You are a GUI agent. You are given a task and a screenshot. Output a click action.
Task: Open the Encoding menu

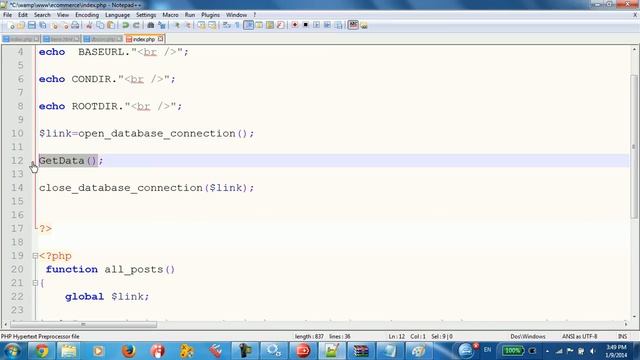[87, 15]
